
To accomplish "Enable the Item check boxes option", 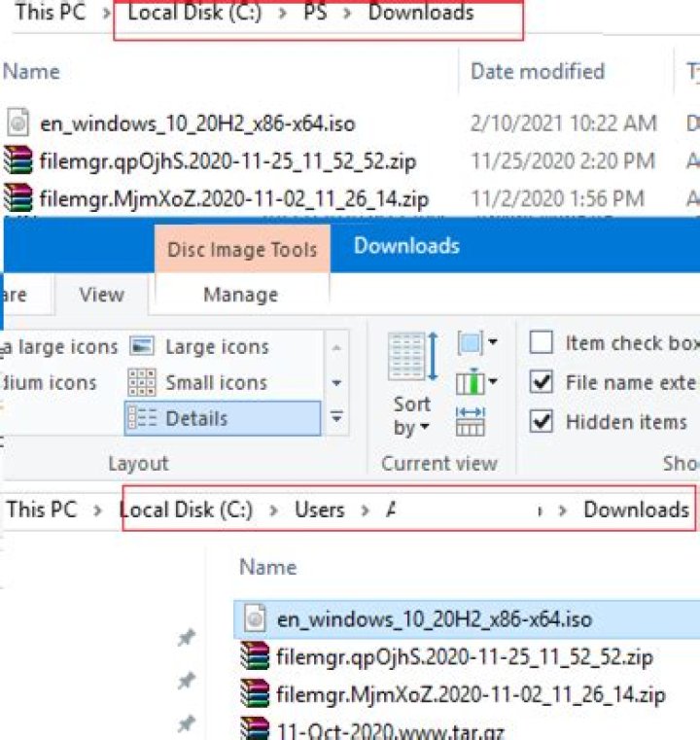I will pyautogui.click(x=541, y=342).
